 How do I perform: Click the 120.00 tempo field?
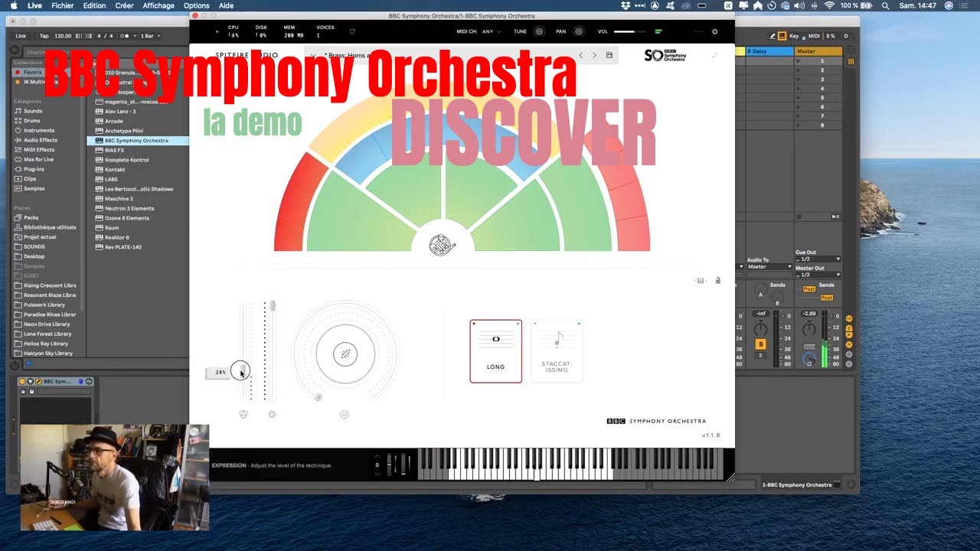click(x=63, y=36)
